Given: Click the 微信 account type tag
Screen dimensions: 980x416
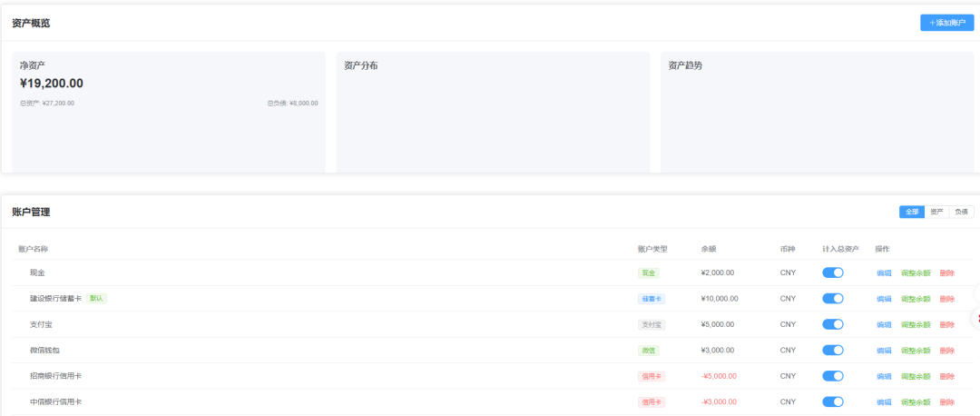Looking at the screenshot, I should (x=648, y=351).
